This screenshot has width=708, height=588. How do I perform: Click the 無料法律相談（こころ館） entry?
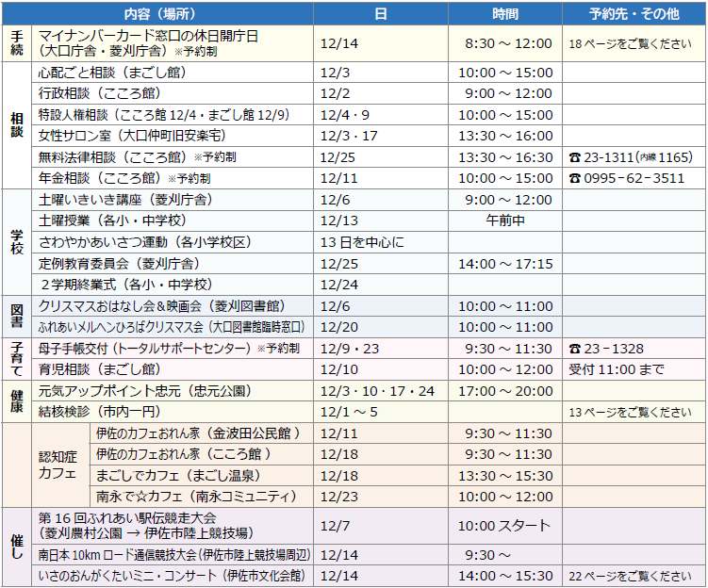[113, 157]
